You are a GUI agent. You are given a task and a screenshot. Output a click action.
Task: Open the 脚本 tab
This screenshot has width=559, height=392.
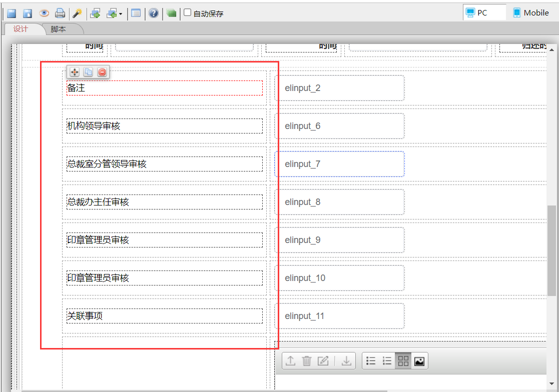[58, 29]
